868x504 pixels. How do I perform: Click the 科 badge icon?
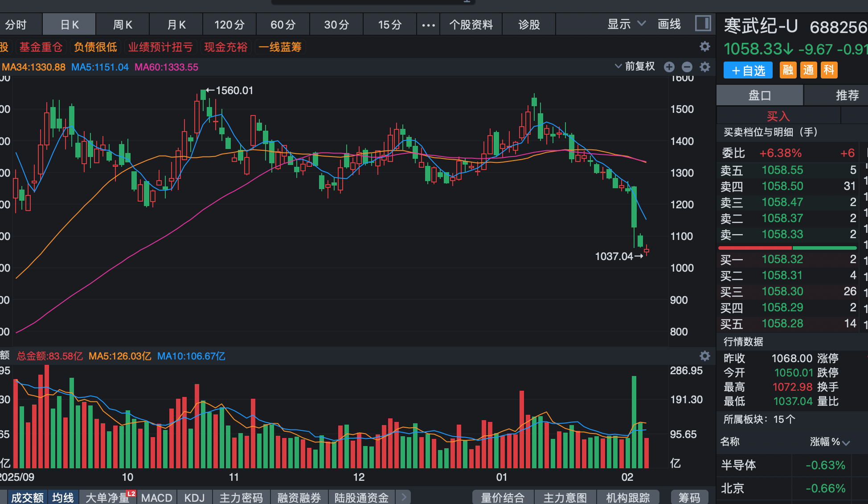(829, 70)
